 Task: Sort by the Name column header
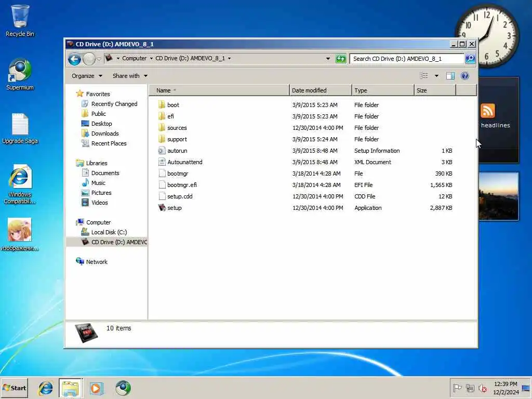(219, 90)
